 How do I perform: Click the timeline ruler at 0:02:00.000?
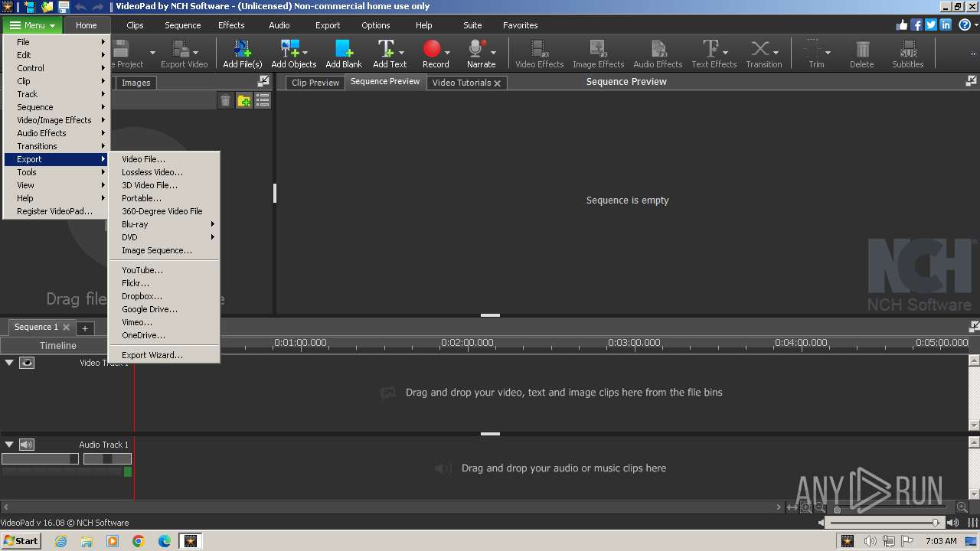point(467,343)
